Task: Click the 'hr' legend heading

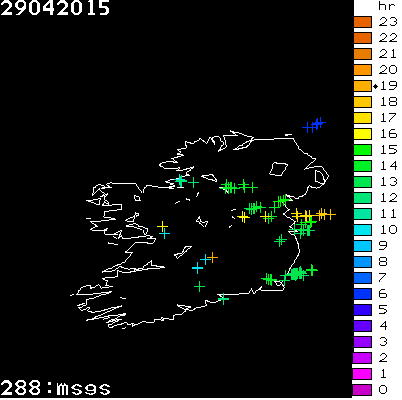Action: [387, 6]
